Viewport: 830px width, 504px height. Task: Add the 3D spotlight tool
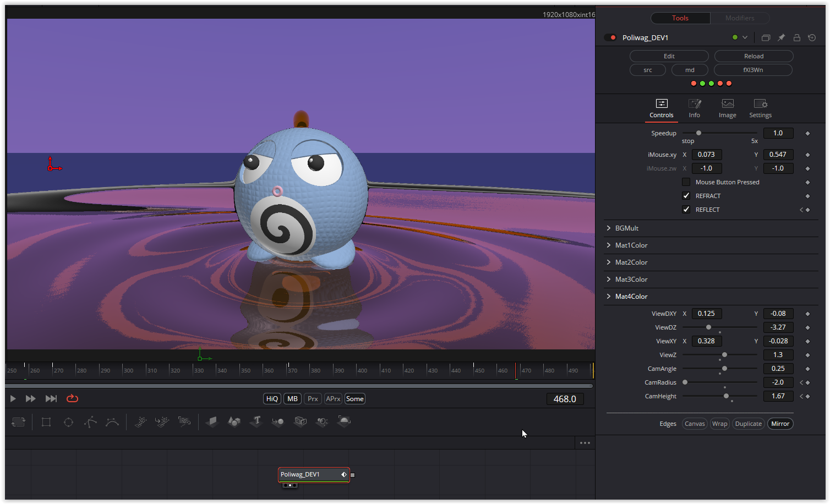click(x=323, y=422)
